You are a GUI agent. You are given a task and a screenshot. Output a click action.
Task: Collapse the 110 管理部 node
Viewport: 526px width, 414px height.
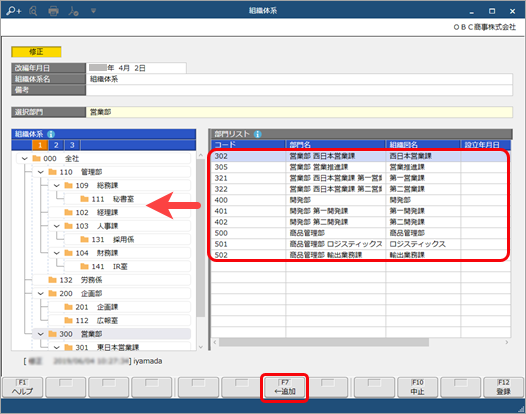(41, 172)
